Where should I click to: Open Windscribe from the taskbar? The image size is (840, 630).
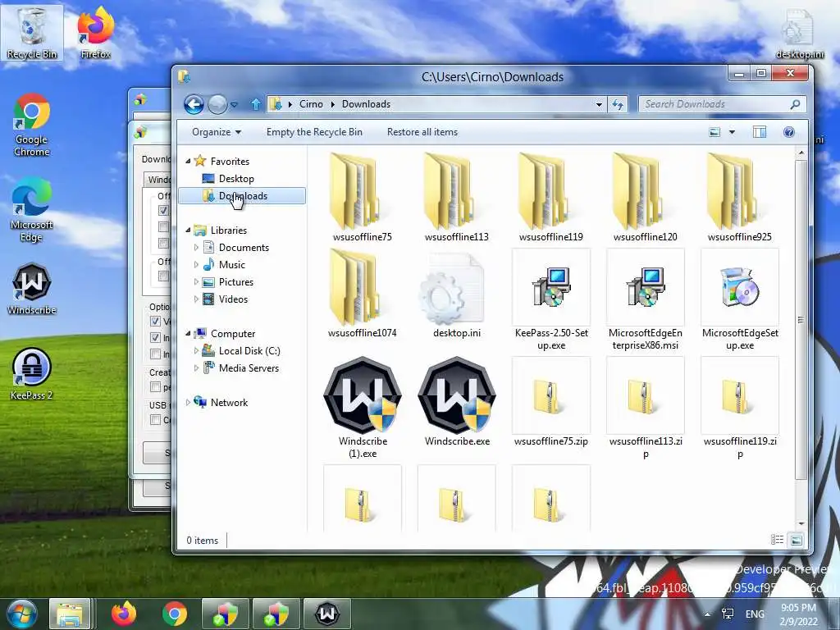click(x=327, y=614)
